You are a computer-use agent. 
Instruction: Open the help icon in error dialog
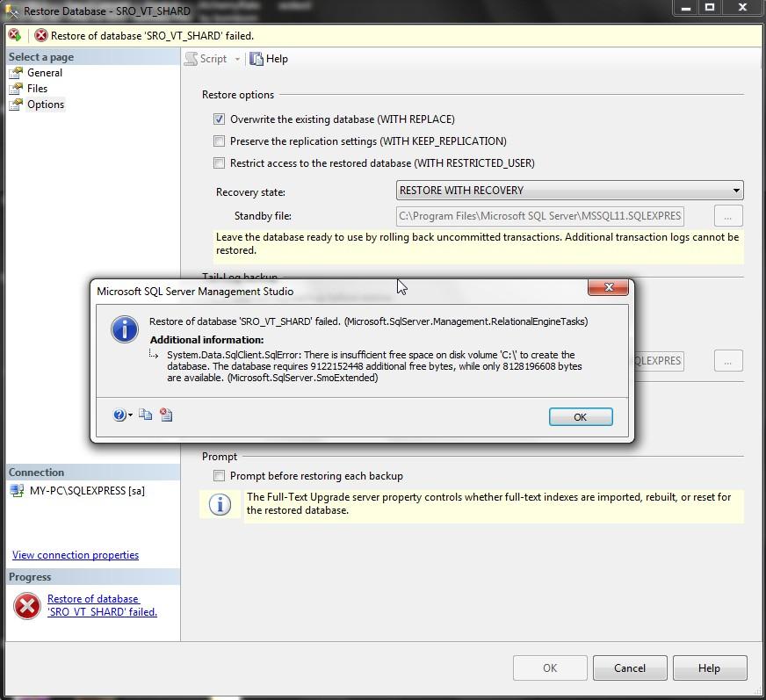(119, 415)
